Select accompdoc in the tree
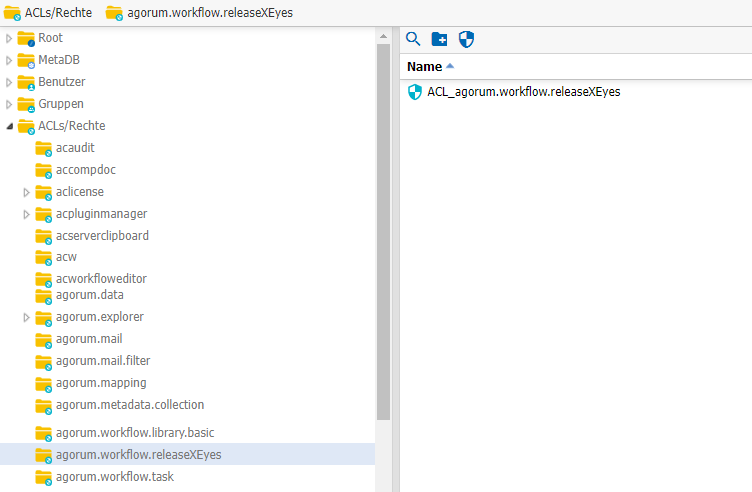The height and width of the screenshot is (492, 752). (86, 170)
